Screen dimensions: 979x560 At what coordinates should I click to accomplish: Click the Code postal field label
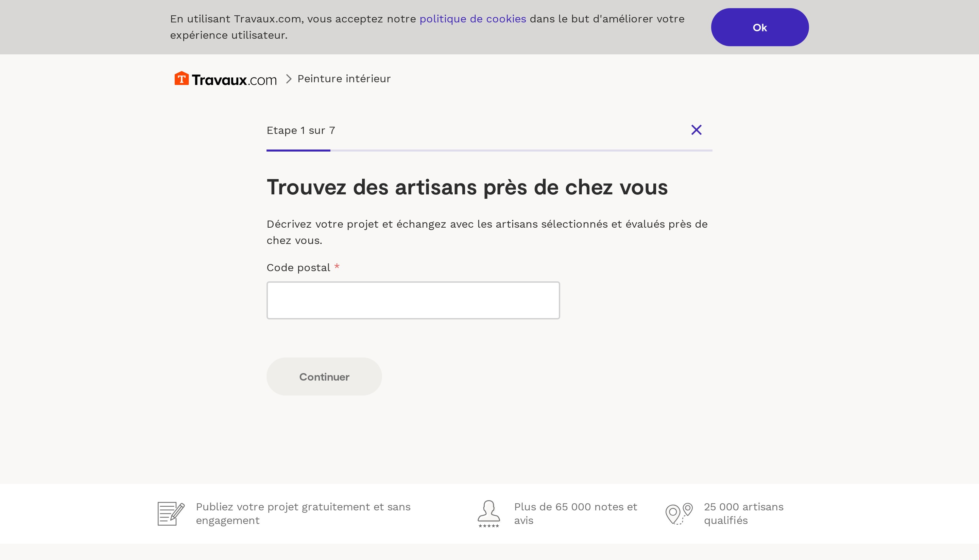298,268
